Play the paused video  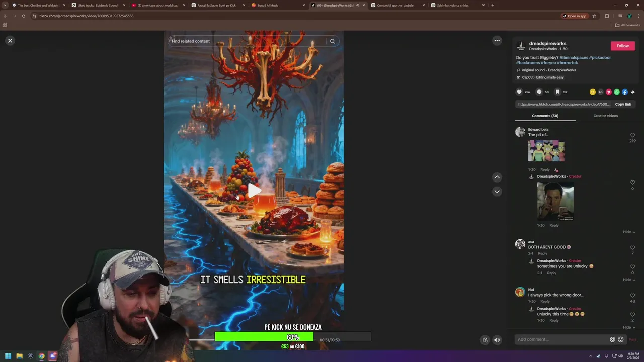point(254,190)
